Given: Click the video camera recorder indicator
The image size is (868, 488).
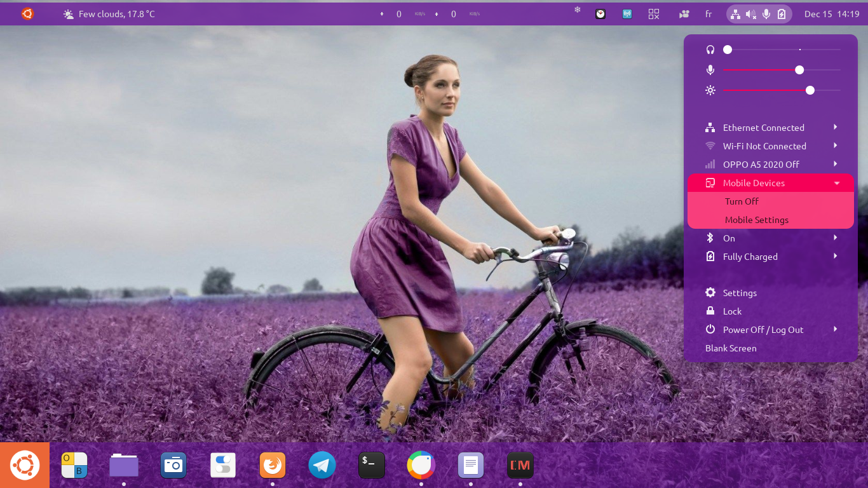Looking at the screenshot, I should tap(684, 14).
